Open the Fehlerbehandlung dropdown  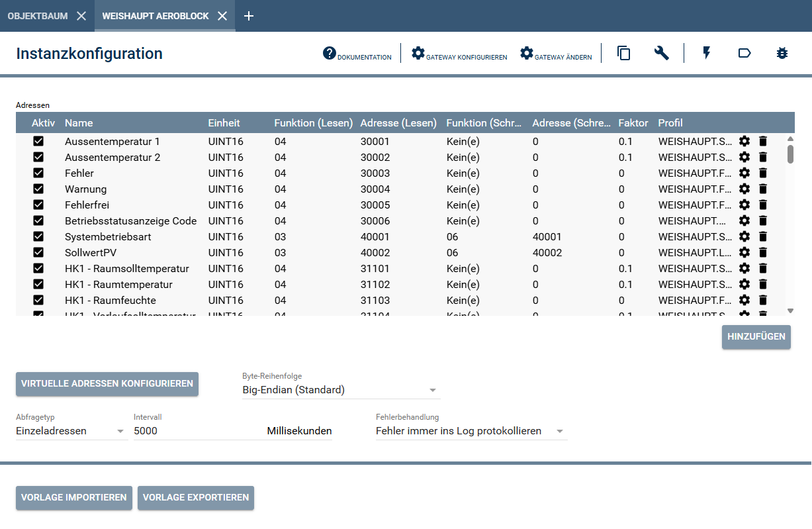coord(471,431)
